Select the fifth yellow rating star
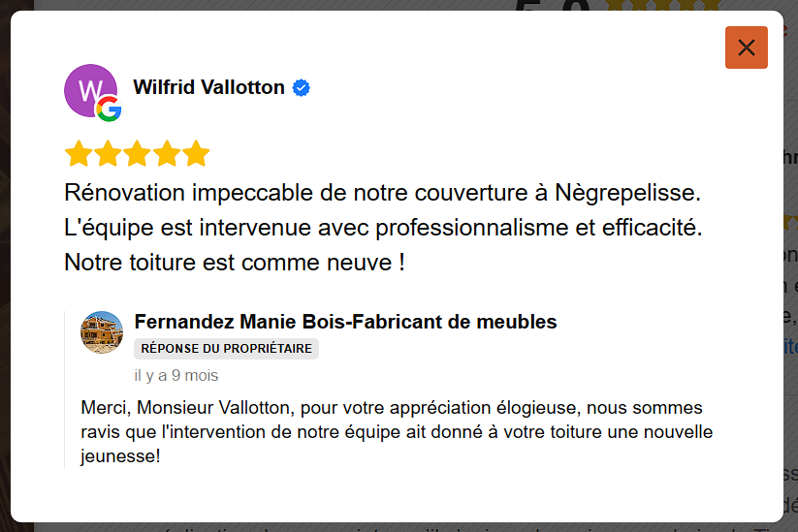 (197, 154)
